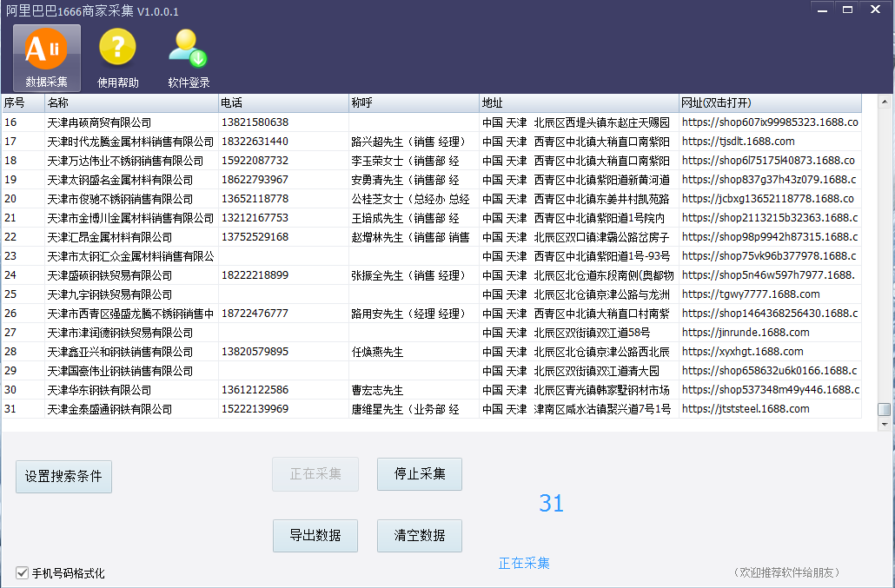
Task: Click contact 路兴超先生（销售 经理）
Action: pos(408,142)
